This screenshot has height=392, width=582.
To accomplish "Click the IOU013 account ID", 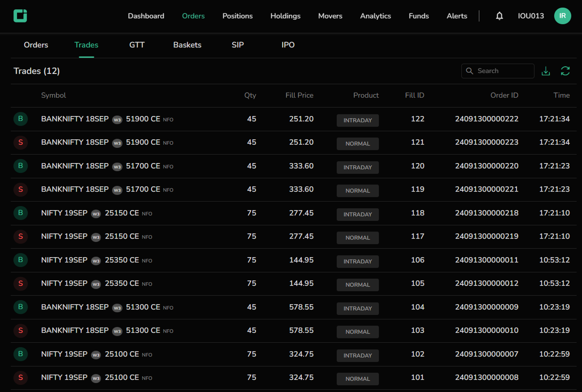I will (x=531, y=16).
